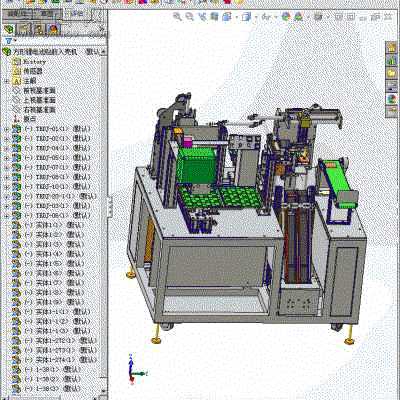
Task: Select the 实体1-1<2> part
Action: click(51, 321)
